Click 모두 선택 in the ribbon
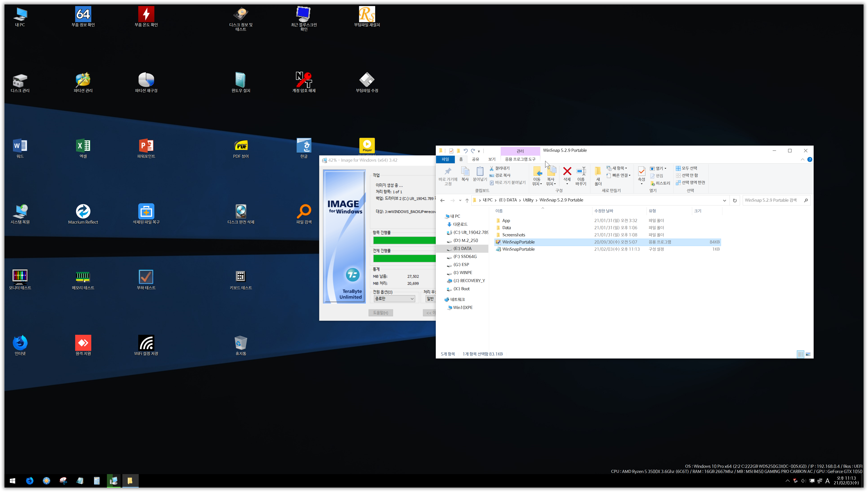This screenshot has height=492, width=868. pyautogui.click(x=686, y=168)
